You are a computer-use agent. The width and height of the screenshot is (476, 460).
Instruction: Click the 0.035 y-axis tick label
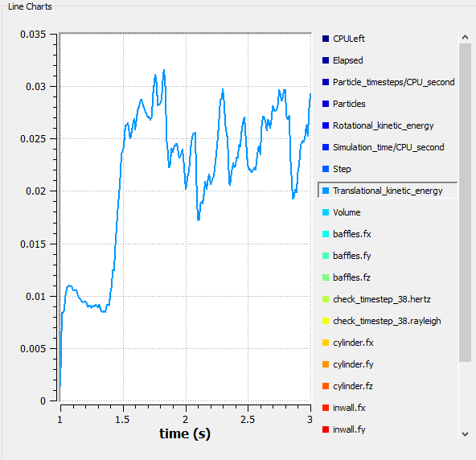(33, 35)
